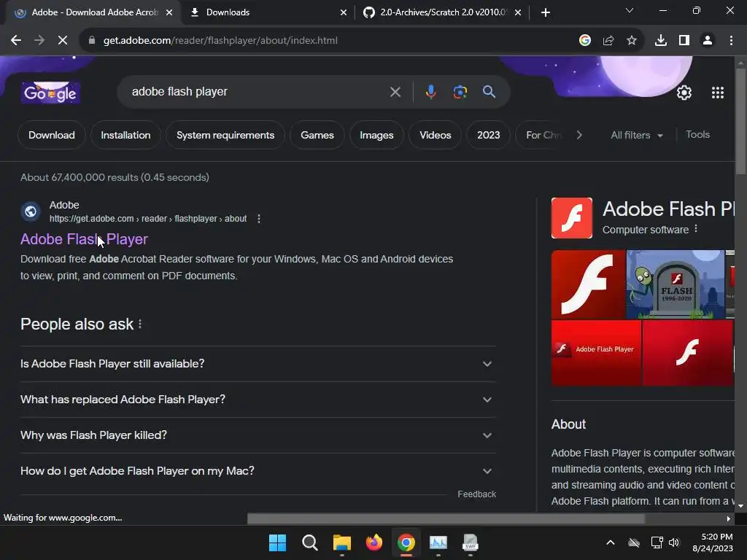Viewport: 747px width, 560px height.
Task: Click the Google doodle logo
Action: pyautogui.click(x=50, y=93)
